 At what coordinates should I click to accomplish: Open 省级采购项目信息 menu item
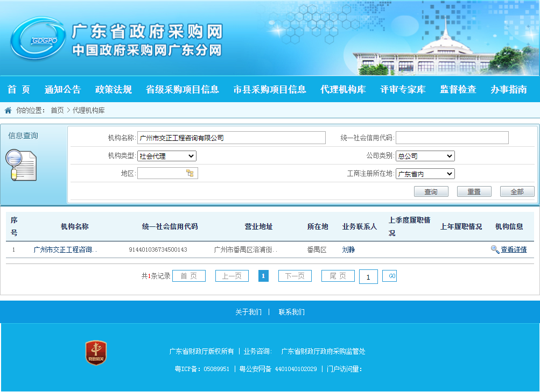click(x=182, y=89)
